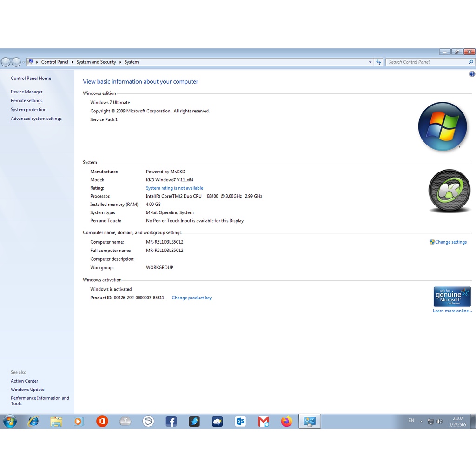Image resolution: width=476 pixels, height=476 pixels.
Task: Go to System and Security breadcrumb item
Action: click(x=96, y=62)
